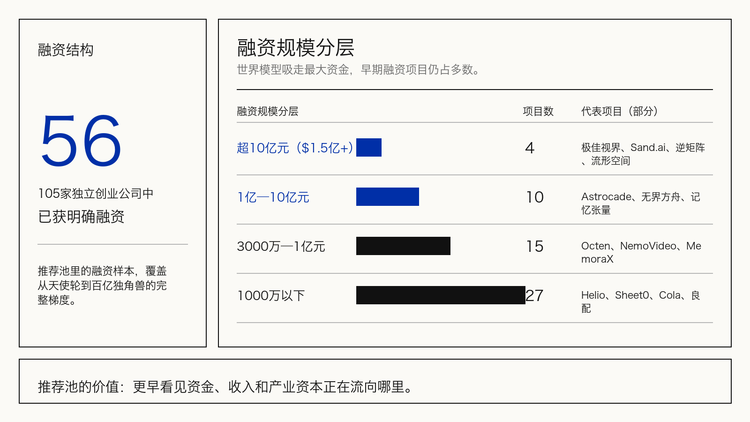Click the 项目数 column header
The width and height of the screenshot is (750, 422).
[538, 111]
